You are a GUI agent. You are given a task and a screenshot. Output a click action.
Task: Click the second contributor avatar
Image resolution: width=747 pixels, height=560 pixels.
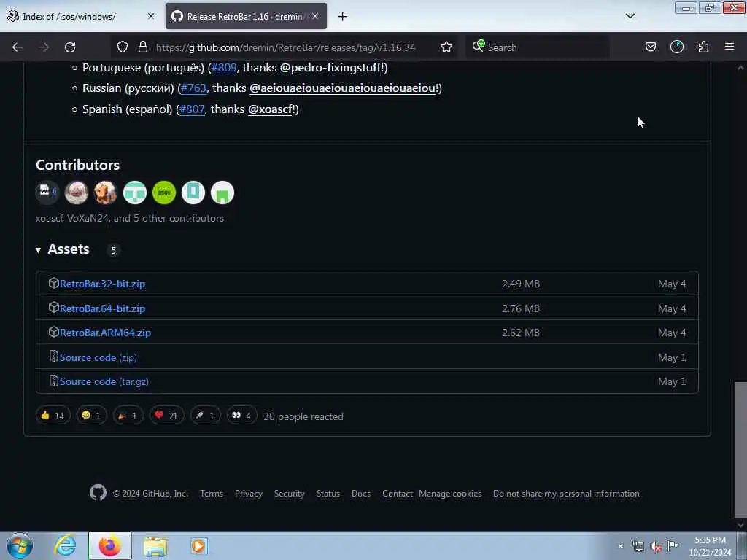coord(76,192)
